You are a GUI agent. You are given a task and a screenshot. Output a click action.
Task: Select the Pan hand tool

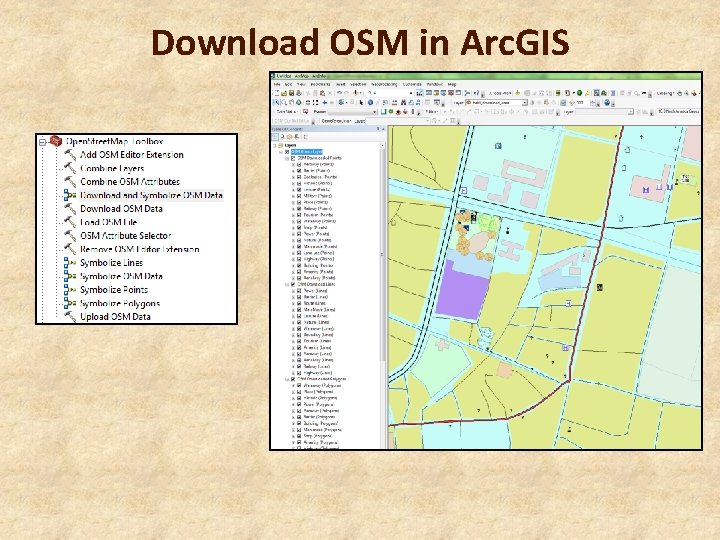point(292,102)
